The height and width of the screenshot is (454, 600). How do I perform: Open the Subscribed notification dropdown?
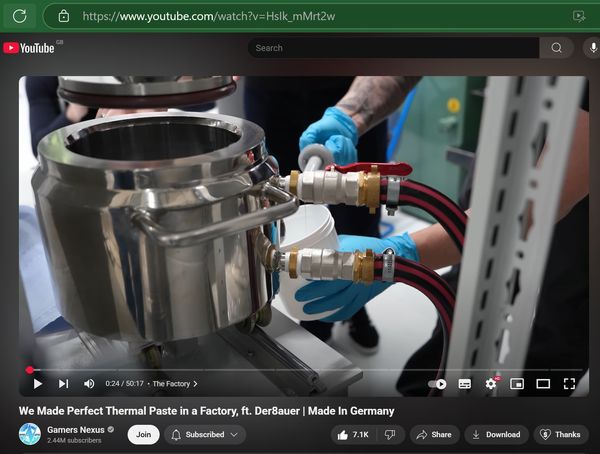click(205, 434)
